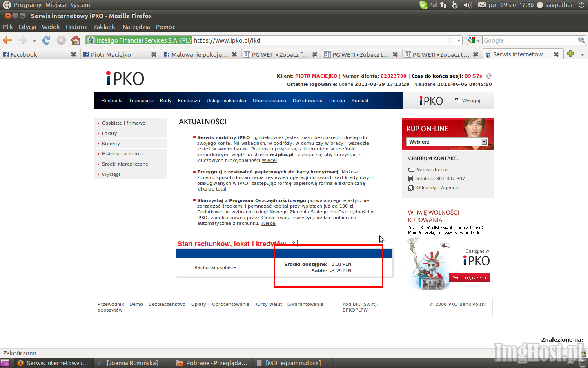Open the history dropdown next to forward arrow
This screenshot has height=368, width=588.
click(34, 40)
